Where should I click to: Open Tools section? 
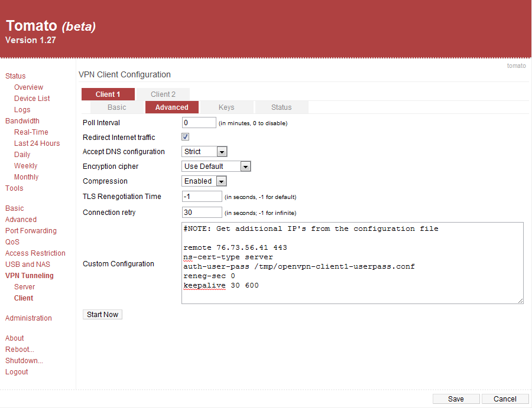pos(14,188)
